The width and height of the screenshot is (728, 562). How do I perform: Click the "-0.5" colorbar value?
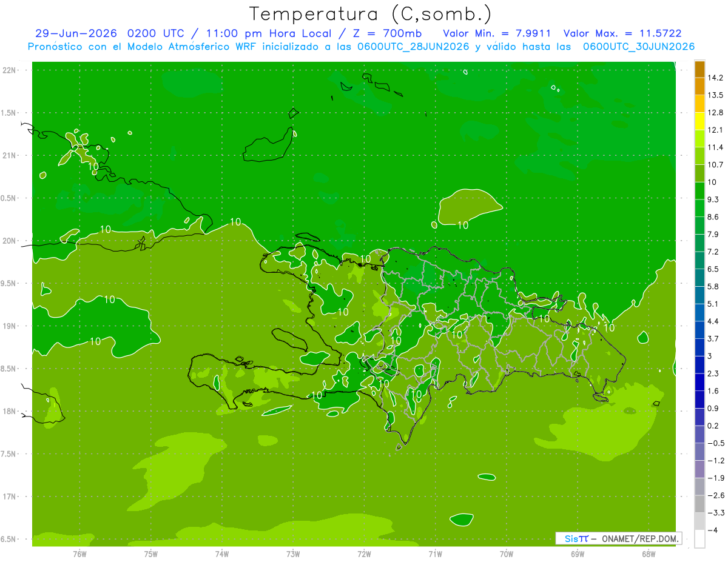click(x=715, y=443)
